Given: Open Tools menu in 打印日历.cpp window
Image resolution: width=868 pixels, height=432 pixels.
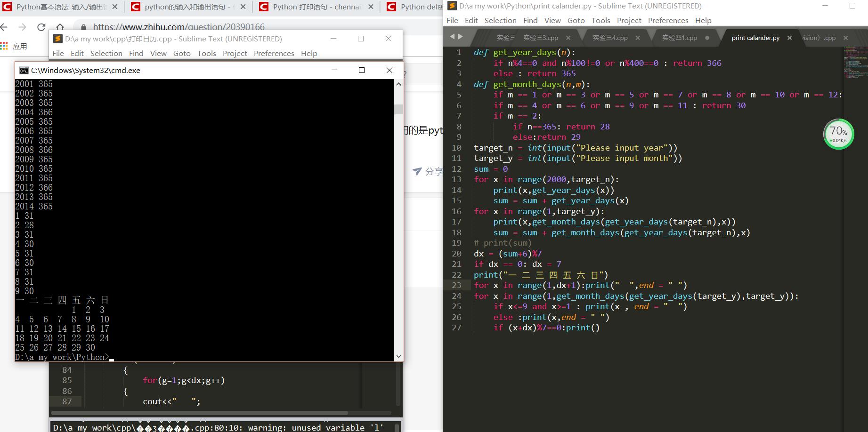Looking at the screenshot, I should click(x=207, y=53).
